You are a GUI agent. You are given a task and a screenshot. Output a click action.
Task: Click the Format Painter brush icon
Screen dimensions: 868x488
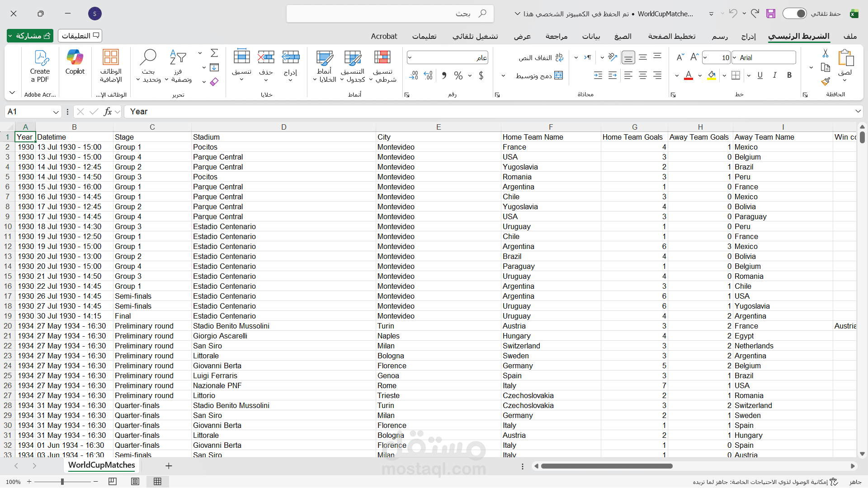826,81
